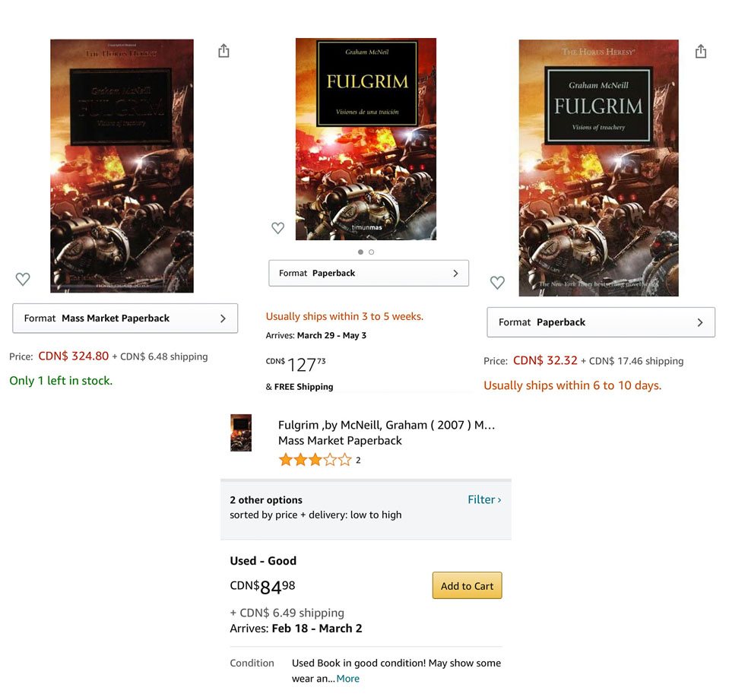Click the review count number 2

point(358,460)
